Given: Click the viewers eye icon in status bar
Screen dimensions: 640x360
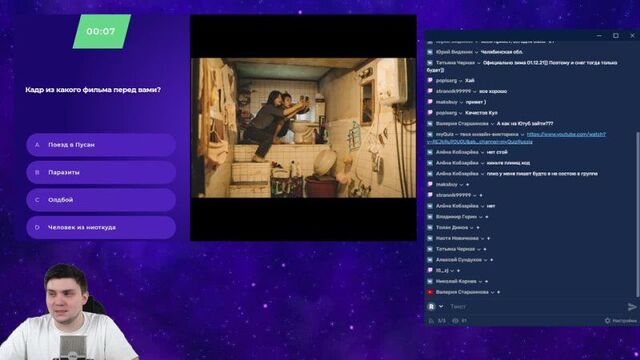Looking at the screenshot, I should tap(456, 321).
